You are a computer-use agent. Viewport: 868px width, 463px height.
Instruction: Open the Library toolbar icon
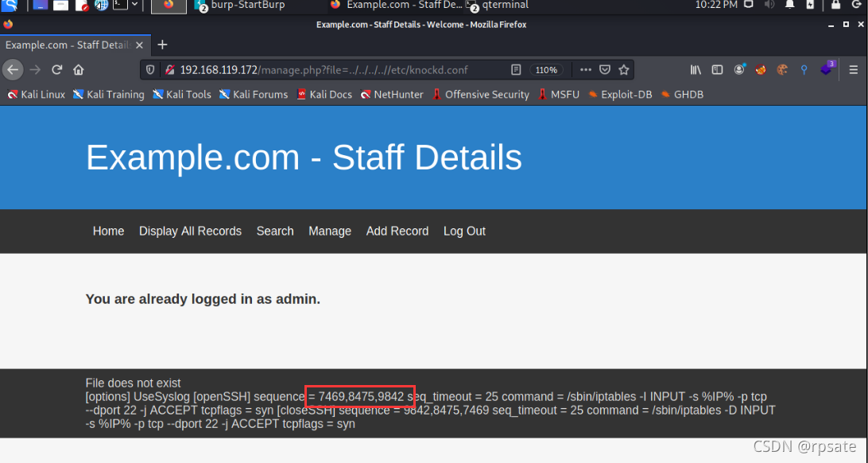(x=696, y=70)
